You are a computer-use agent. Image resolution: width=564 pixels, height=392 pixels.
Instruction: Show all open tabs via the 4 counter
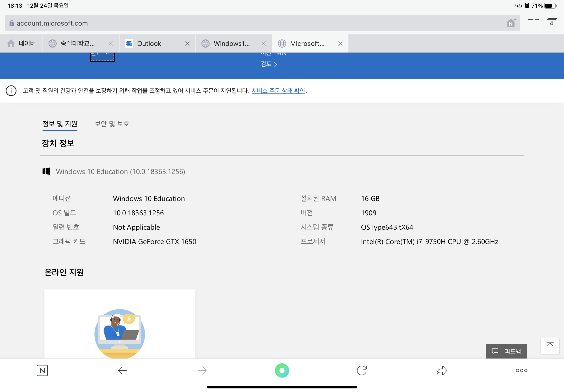coord(552,23)
